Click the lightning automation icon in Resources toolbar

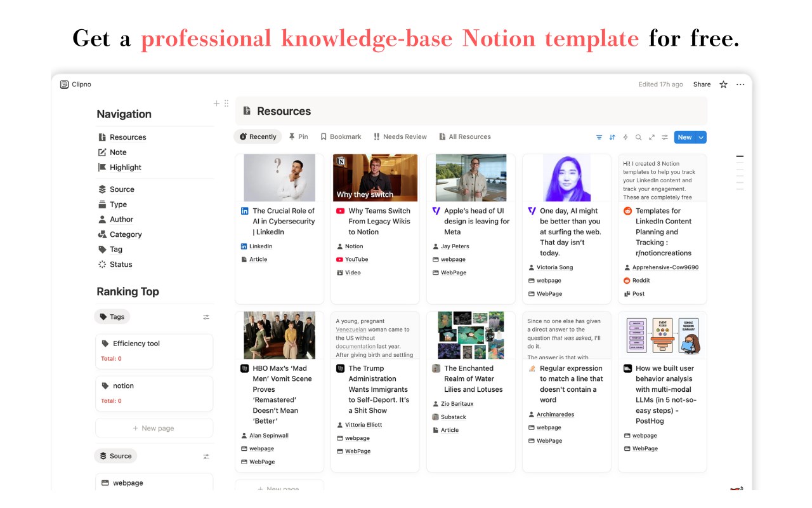(625, 137)
